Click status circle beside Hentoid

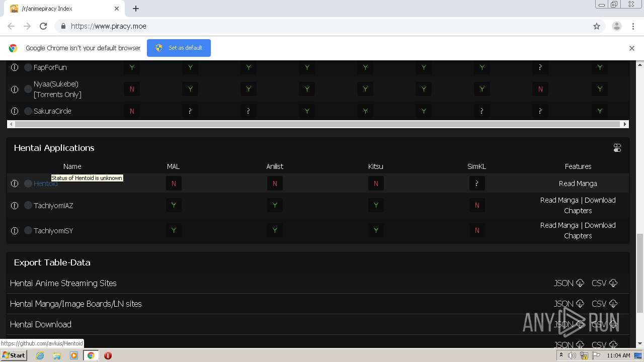pos(28,184)
